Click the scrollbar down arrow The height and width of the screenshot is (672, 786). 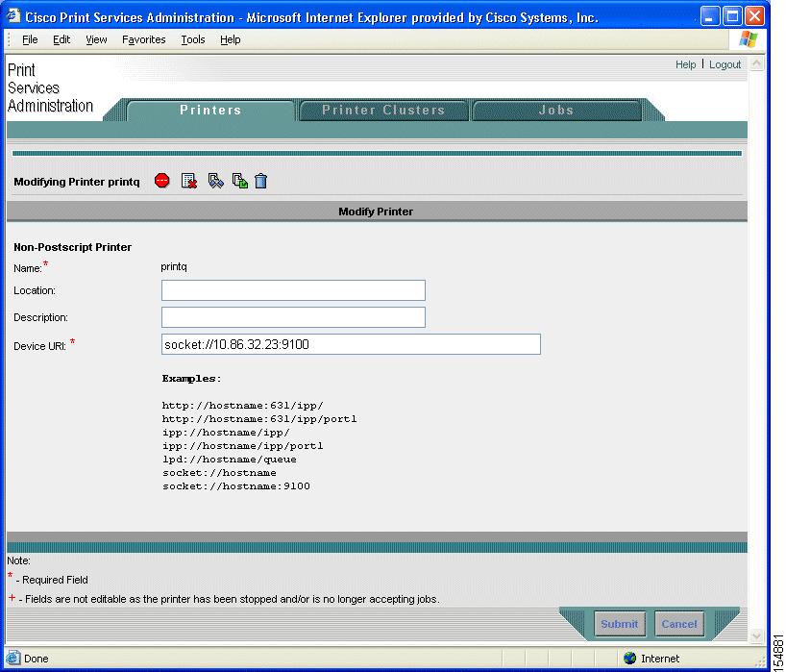pyautogui.click(x=756, y=635)
